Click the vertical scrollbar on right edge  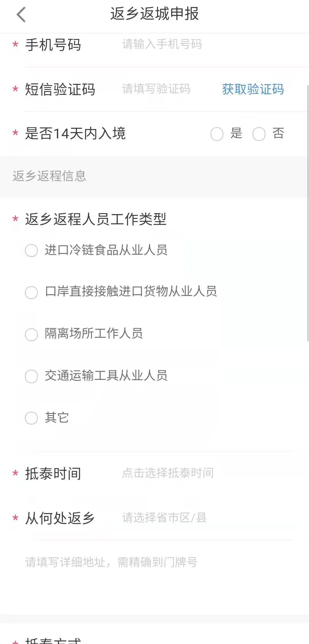point(308,212)
